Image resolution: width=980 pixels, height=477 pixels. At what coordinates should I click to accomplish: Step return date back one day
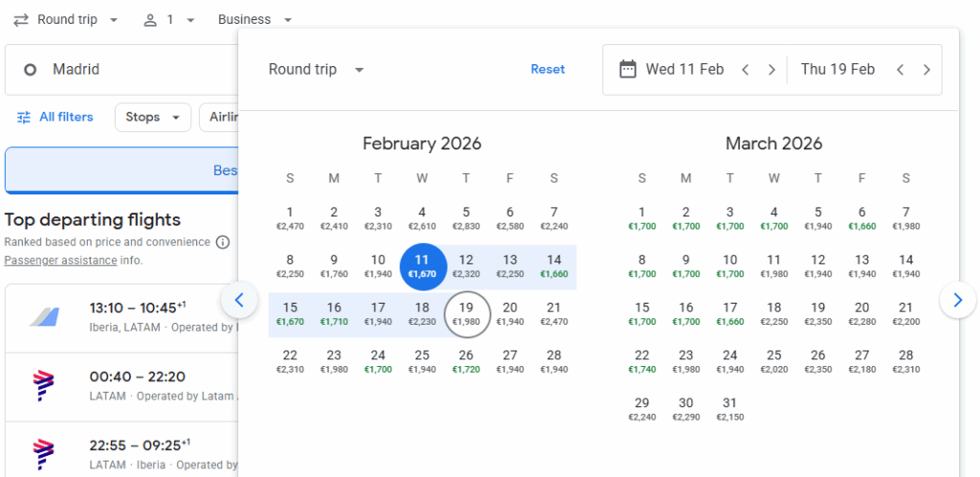point(900,70)
